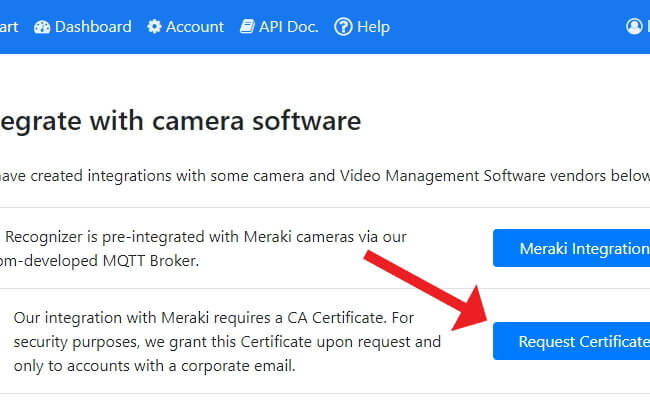The image size is (650, 400).
Task: Click the Meraki Integration button
Action: point(571,248)
